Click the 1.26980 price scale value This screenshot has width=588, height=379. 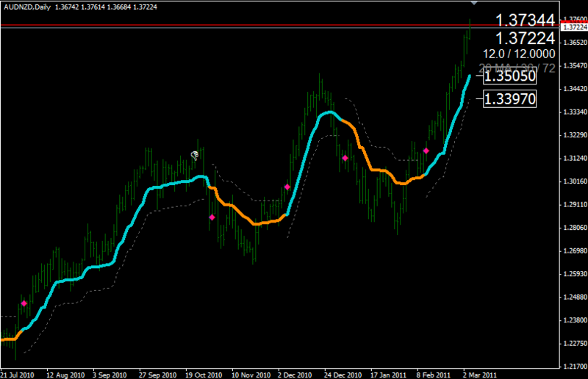pyautogui.click(x=576, y=250)
